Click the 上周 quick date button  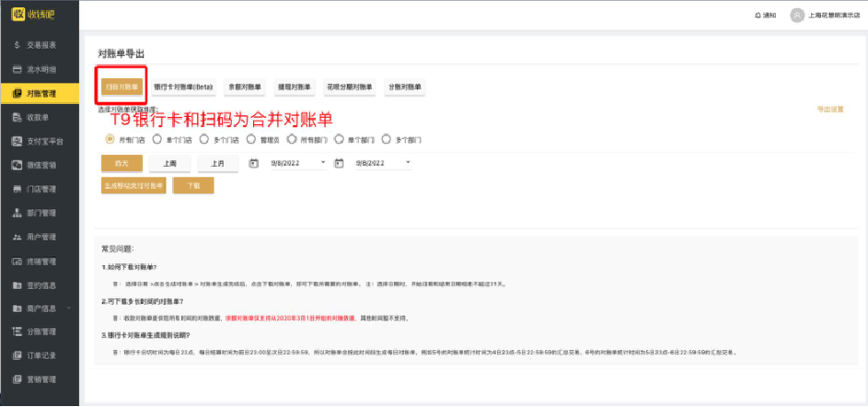point(169,163)
